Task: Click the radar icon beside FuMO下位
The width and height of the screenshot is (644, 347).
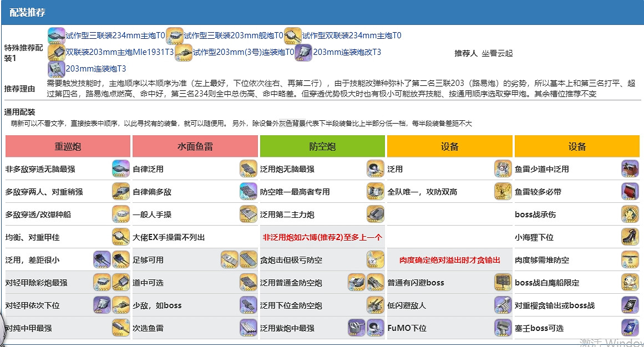Action: point(503,328)
